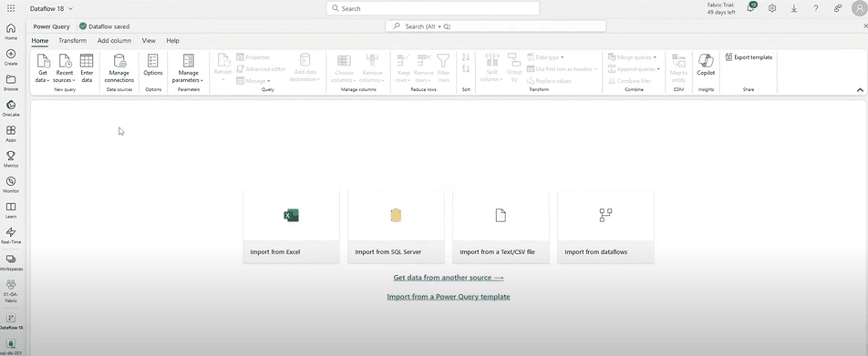Open Workspaces in sidebar

11,262
